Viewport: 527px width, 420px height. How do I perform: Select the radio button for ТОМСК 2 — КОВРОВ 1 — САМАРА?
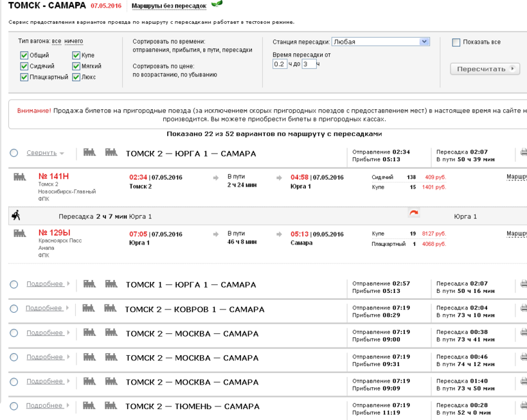point(13,309)
